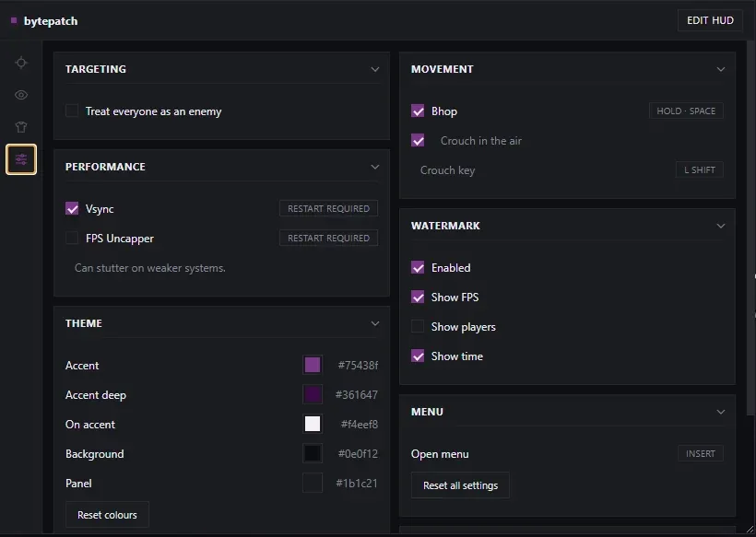This screenshot has width=756, height=537.
Task: Open the eye visuals sidebar tab
Action: click(21, 95)
